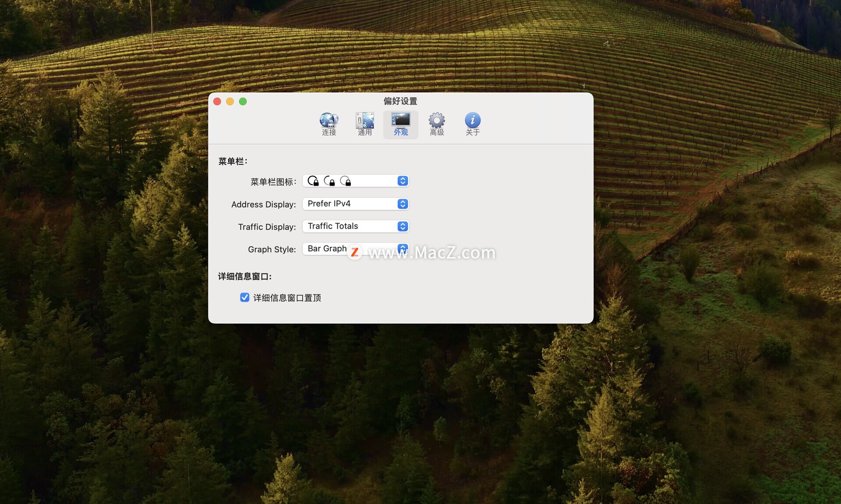Click the 详细信息窗口: section heading

(x=245, y=276)
